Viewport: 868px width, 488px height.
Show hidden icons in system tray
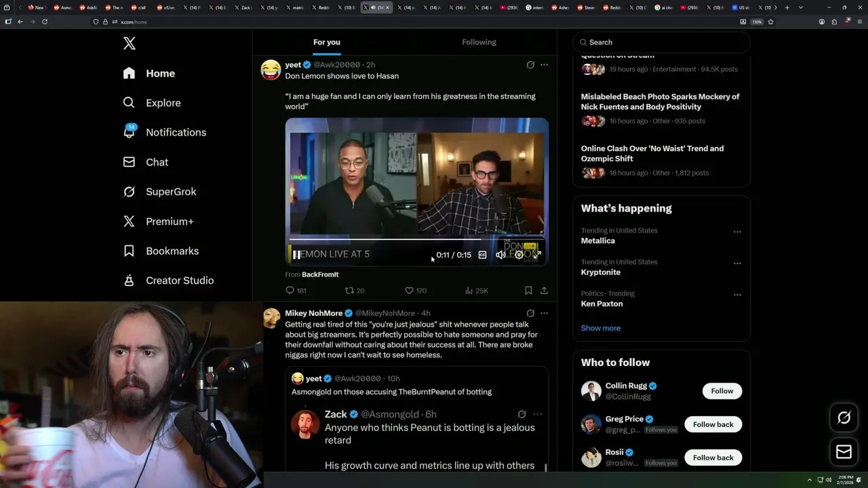coord(810,480)
